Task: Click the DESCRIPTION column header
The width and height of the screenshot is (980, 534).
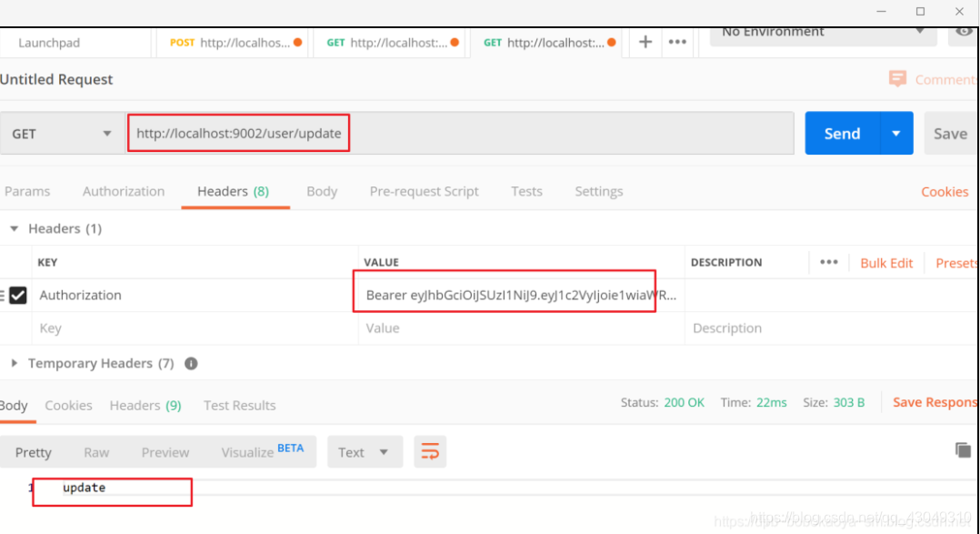Action: (726, 263)
